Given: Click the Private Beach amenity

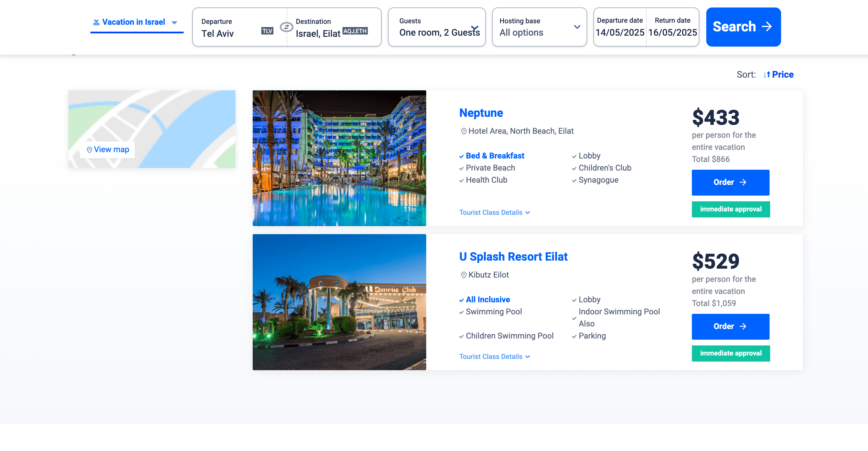Looking at the screenshot, I should click(x=490, y=168).
